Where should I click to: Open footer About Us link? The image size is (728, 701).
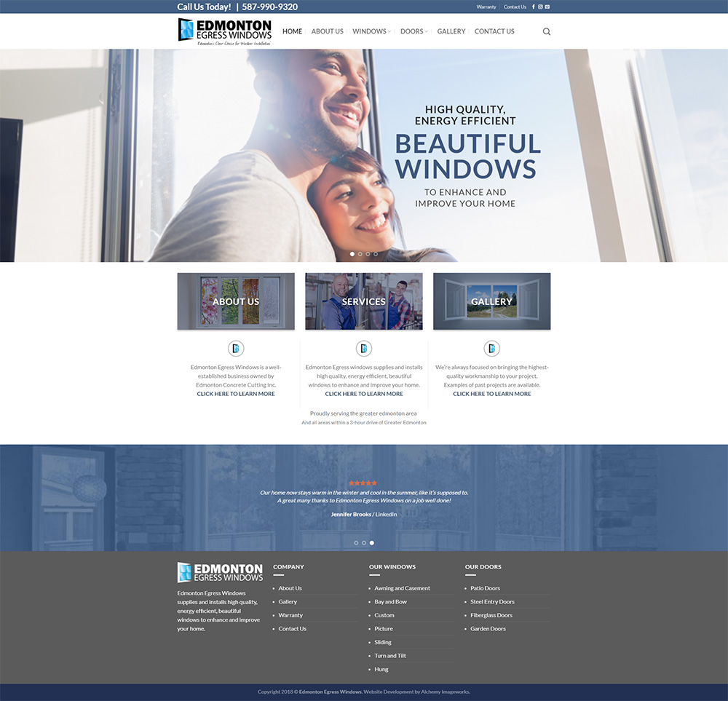point(290,588)
